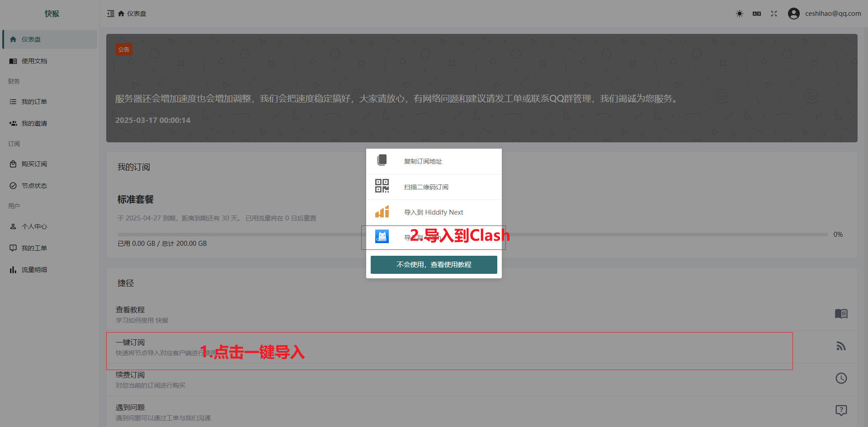Image resolution: width=868 pixels, height=427 pixels.
Task: Click 已用 0.00 GB / 总计 200.00 GB
Action: click(162, 244)
